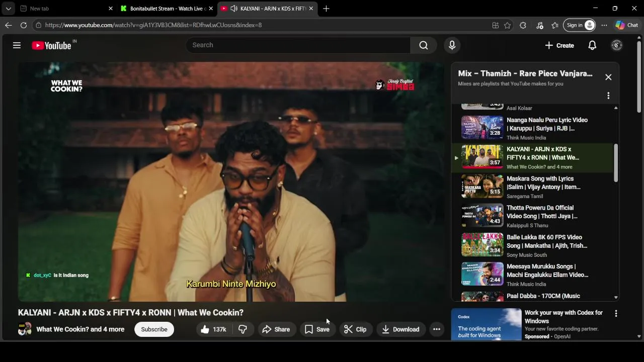Close the KALYANI YouTube tab
Viewport: 644px width, 362px height.
(x=311, y=9)
